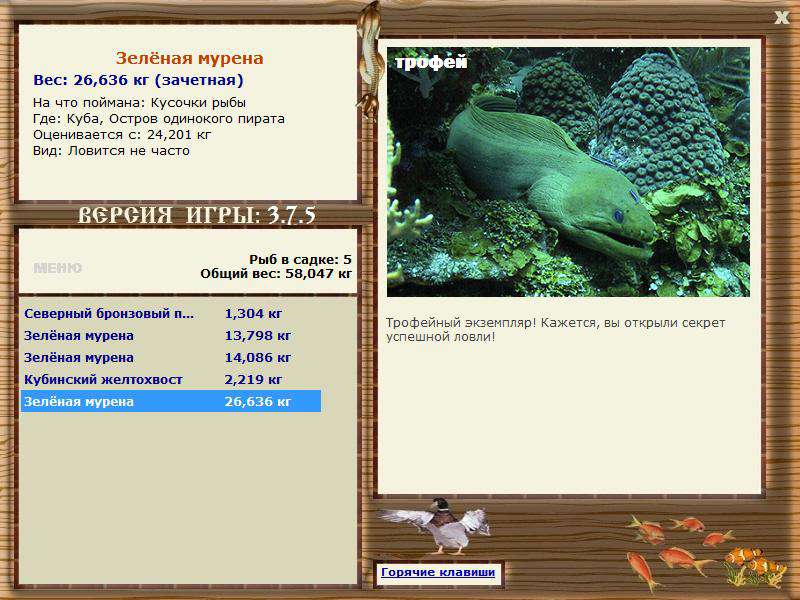800x600 pixels.
Task: Click the Вид: Ловится не часто line
Action: pyautogui.click(x=111, y=151)
